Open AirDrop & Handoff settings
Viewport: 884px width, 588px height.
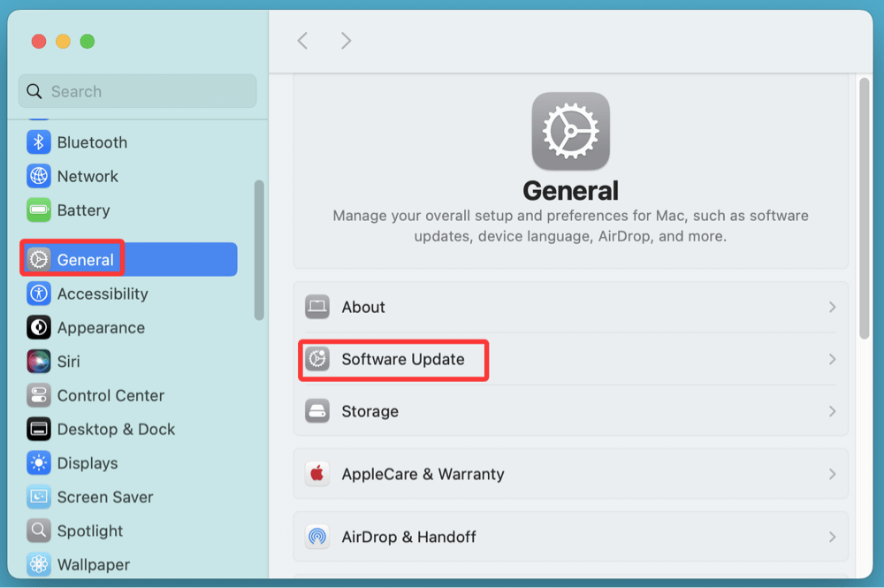point(570,537)
